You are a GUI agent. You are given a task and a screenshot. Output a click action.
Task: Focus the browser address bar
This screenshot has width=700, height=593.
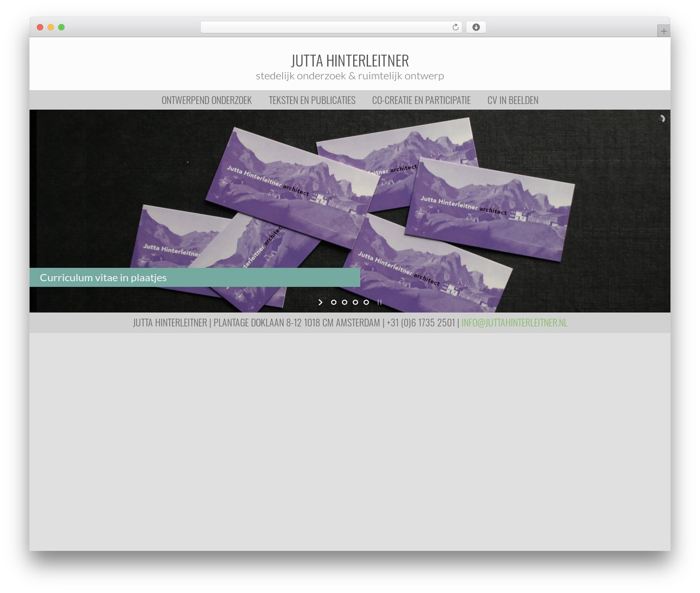click(x=331, y=27)
